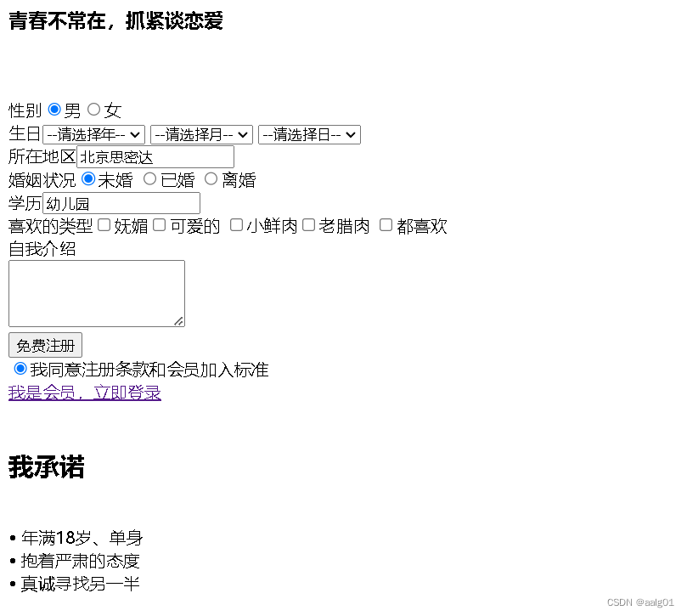Click the textarea resize handle
The height and width of the screenshot is (616, 687).
coord(179,321)
